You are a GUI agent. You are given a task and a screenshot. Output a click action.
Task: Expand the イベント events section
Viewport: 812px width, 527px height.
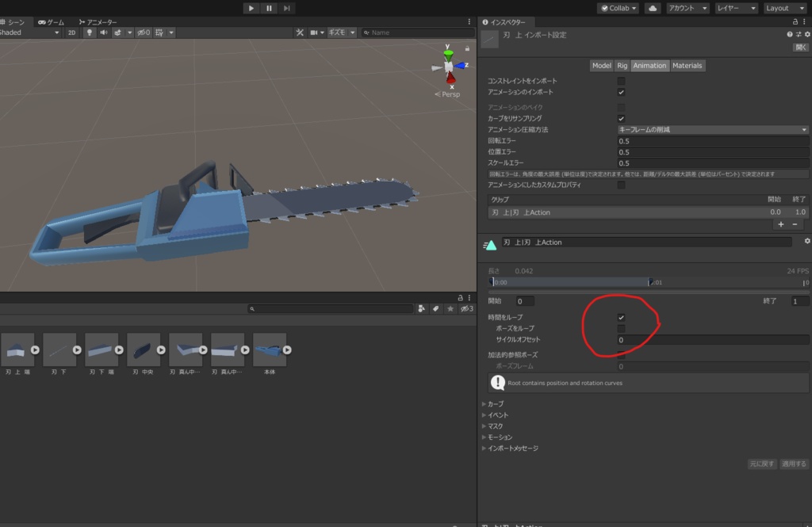point(496,415)
